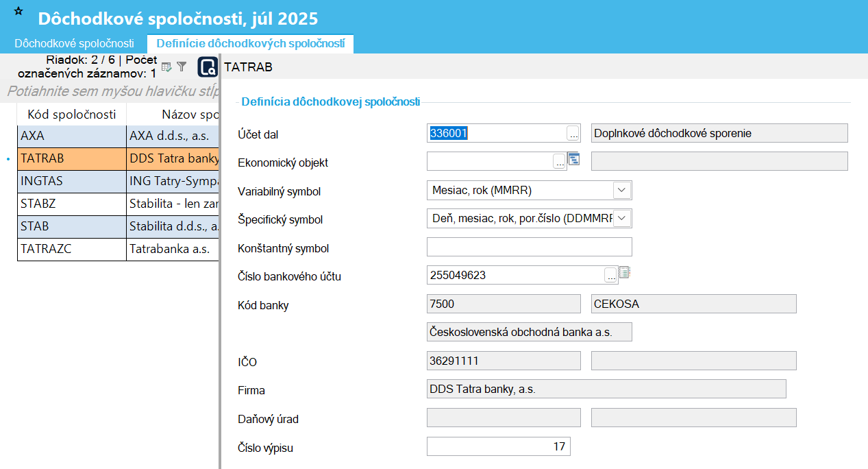Viewport: 868px width, 469px height.
Task: Click the list icon beside Číslo bankového účtu
Action: pos(624,272)
